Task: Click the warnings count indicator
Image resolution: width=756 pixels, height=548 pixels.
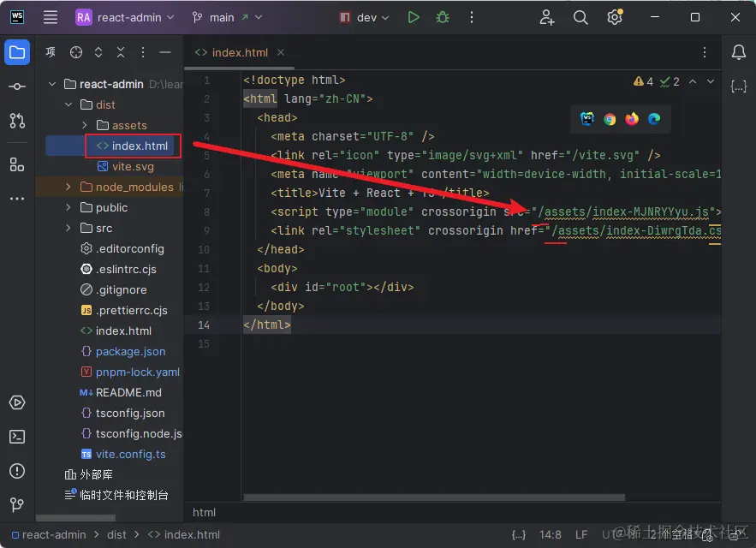Action: coord(643,81)
